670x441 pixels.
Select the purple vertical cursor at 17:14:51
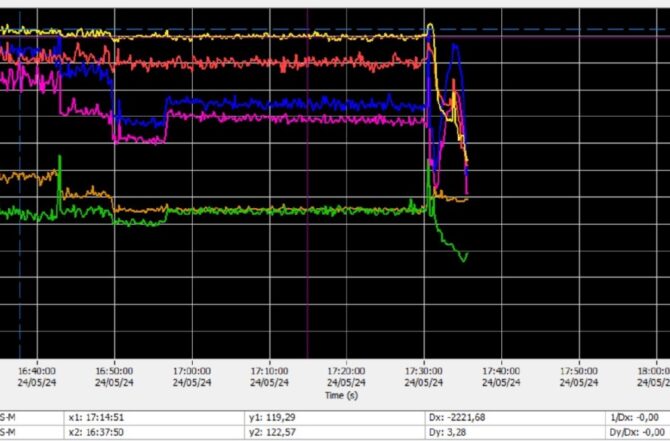(x=307, y=184)
